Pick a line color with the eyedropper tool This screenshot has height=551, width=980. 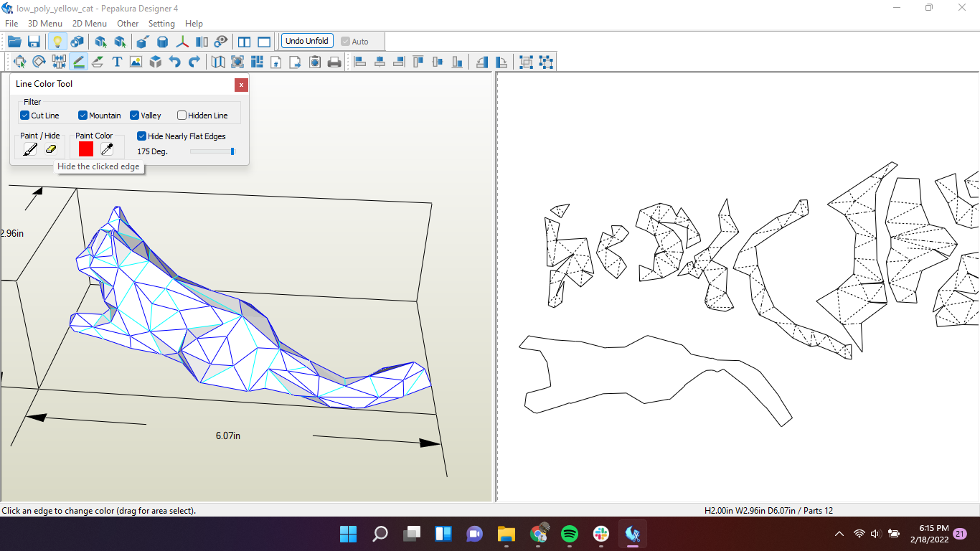pyautogui.click(x=107, y=149)
